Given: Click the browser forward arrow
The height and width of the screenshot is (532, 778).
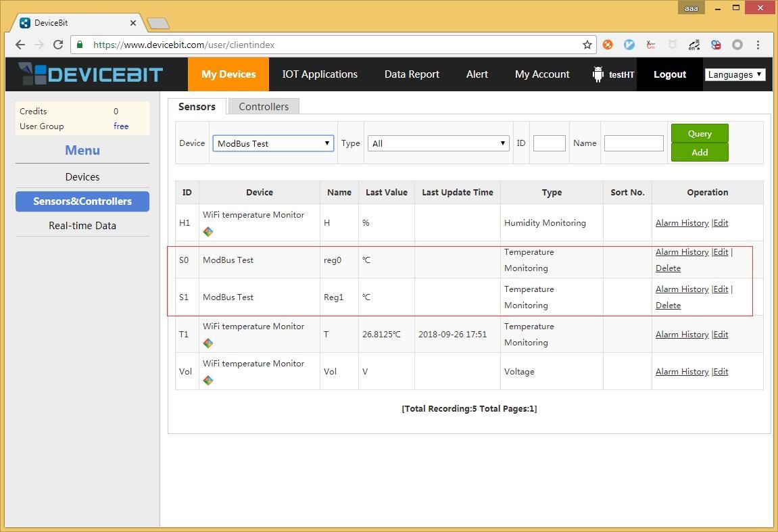Looking at the screenshot, I should pyautogui.click(x=39, y=45).
